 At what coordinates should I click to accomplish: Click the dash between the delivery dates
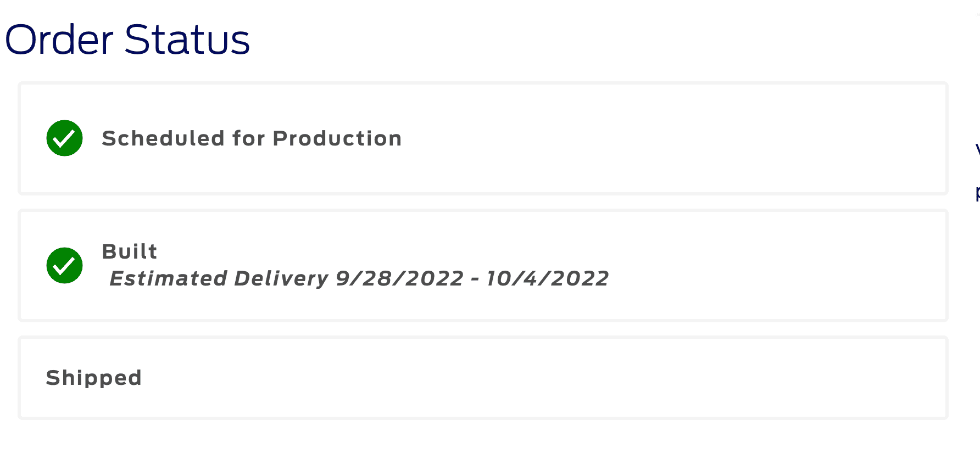475,279
